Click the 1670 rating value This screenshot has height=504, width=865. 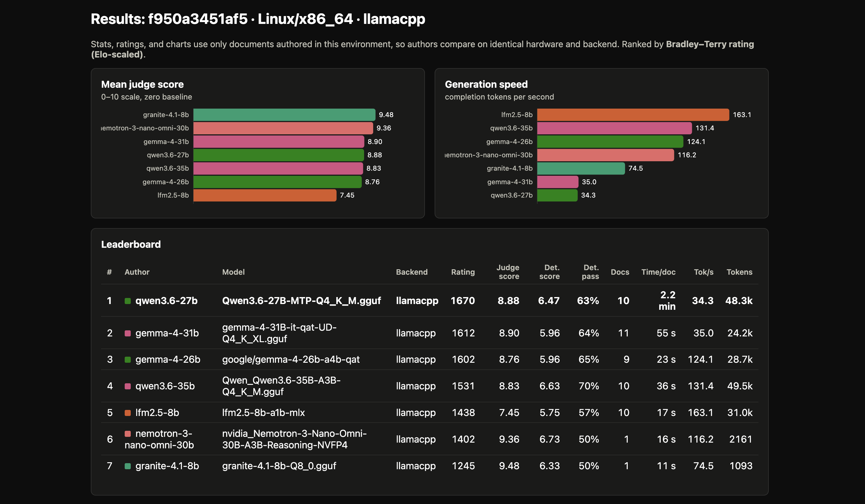click(463, 300)
